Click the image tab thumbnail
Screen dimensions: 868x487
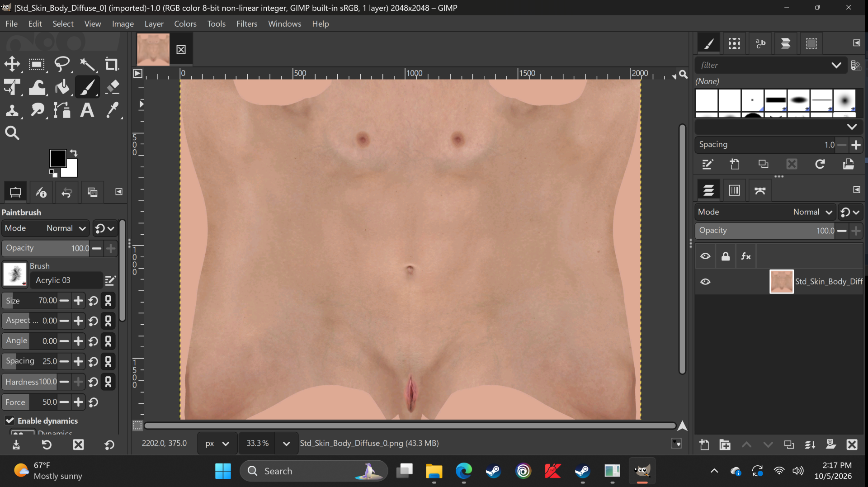[x=153, y=49]
